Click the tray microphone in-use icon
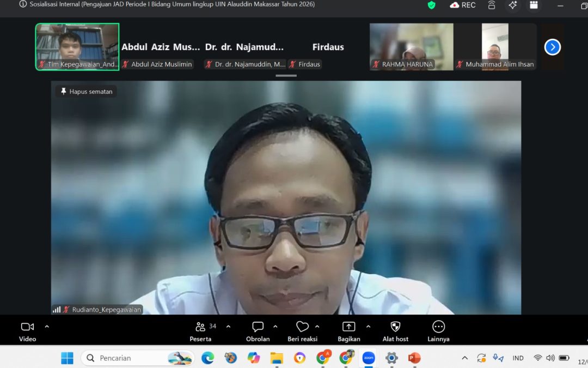588x368 pixels. pos(498,358)
